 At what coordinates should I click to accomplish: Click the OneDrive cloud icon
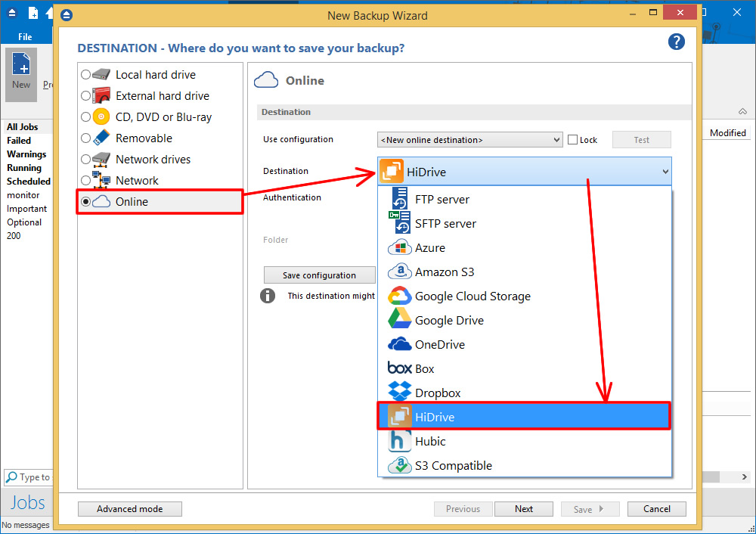tap(399, 344)
